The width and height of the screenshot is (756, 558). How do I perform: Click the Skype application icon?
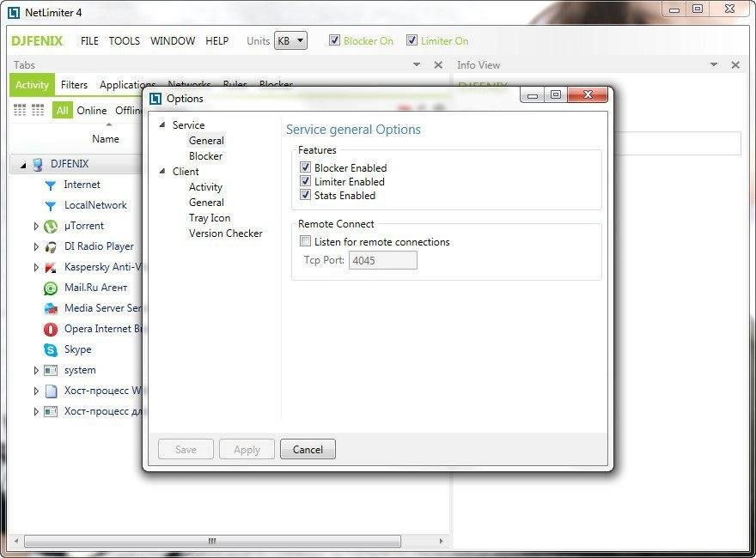click(x=50, y=350)
